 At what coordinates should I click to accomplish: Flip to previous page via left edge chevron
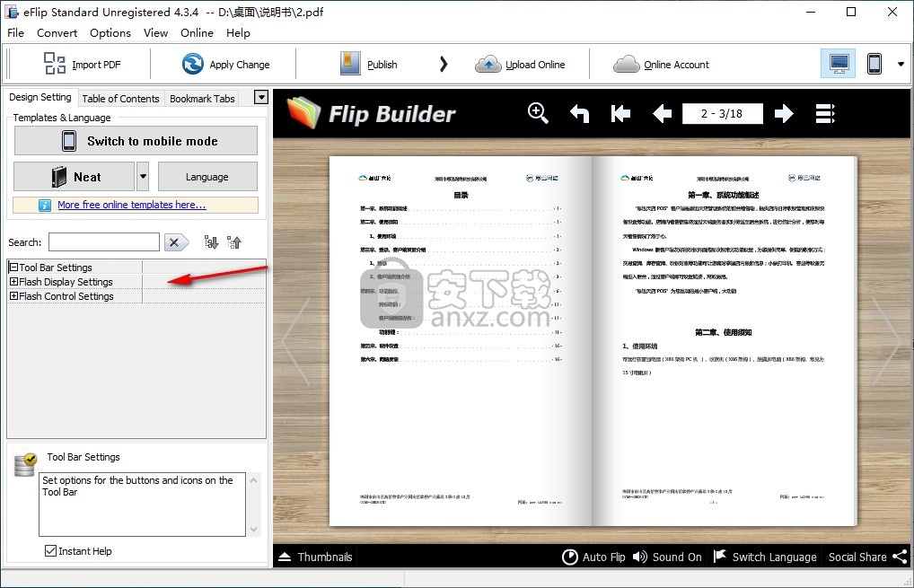[296, 341]
